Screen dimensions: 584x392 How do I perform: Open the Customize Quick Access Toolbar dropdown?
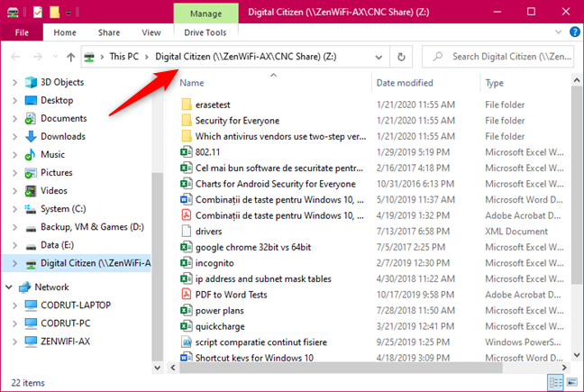68,13
